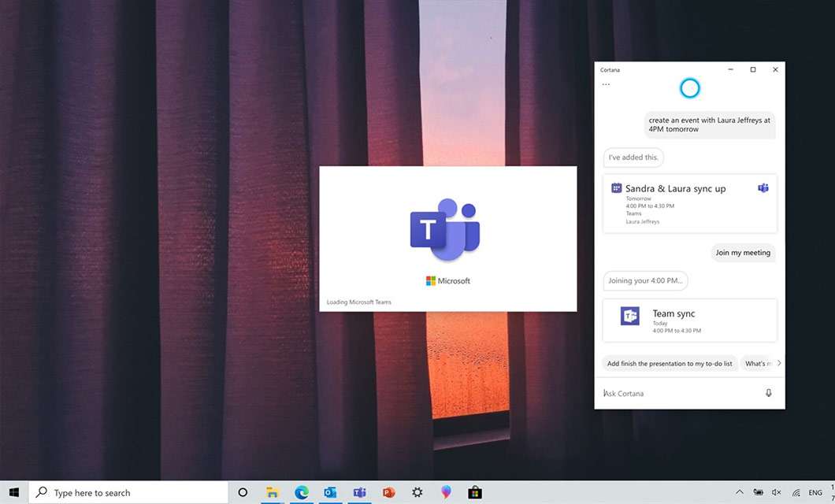The image size is (835, 504).
Task: Launch Cortana from taskbar circle icon
Action: tap(243, 493)
